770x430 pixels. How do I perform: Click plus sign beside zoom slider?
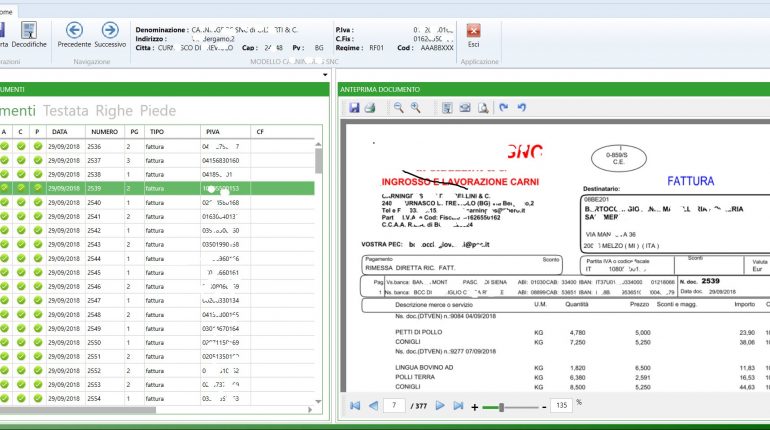coord(474,407)
